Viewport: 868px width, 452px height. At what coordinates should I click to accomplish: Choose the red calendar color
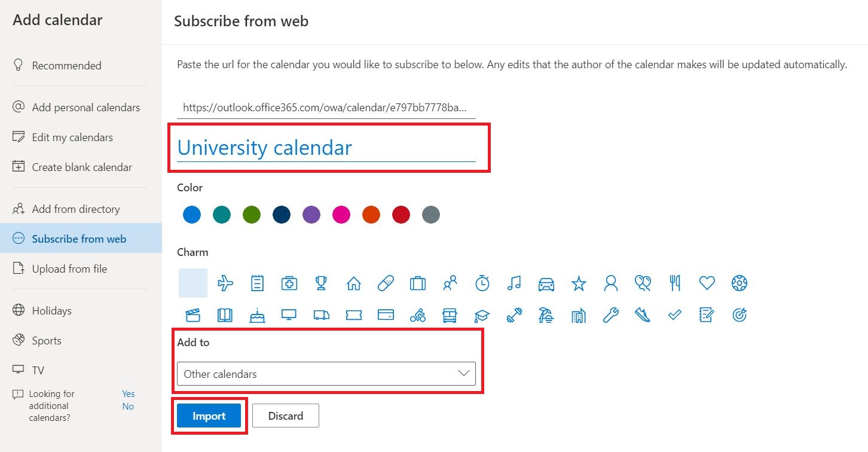point(401,215)
